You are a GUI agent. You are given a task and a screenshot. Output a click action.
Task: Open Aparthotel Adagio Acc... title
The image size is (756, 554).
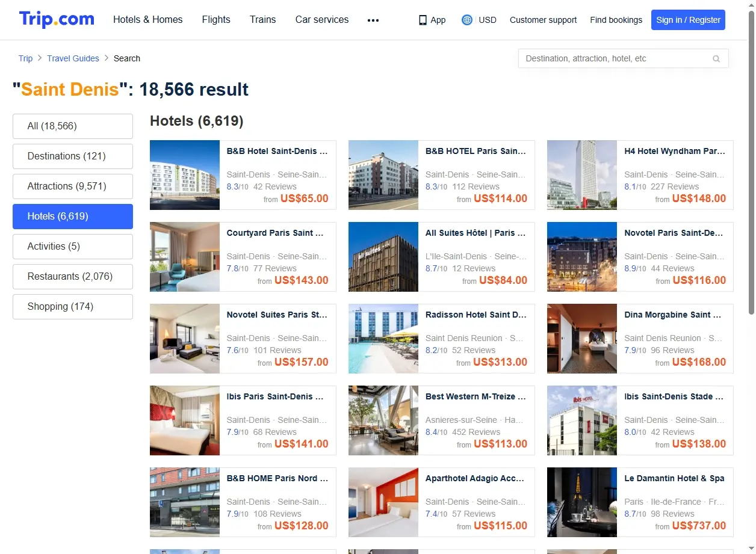475,479
